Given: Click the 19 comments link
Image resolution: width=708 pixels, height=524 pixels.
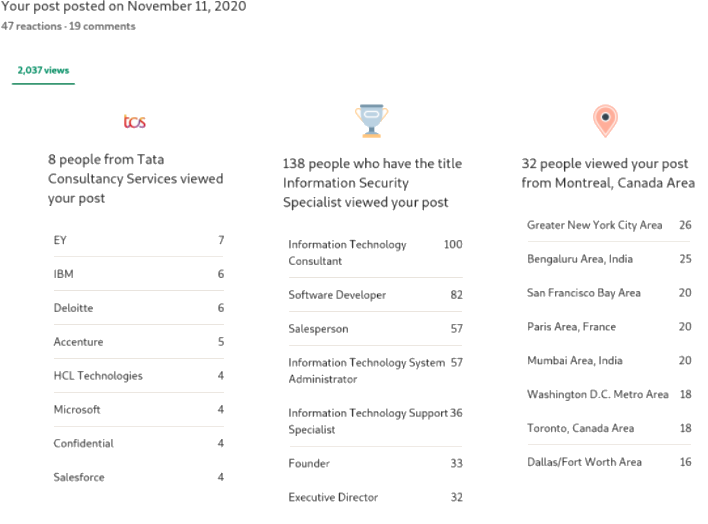Looking at the screenshot, I should 102,26.
